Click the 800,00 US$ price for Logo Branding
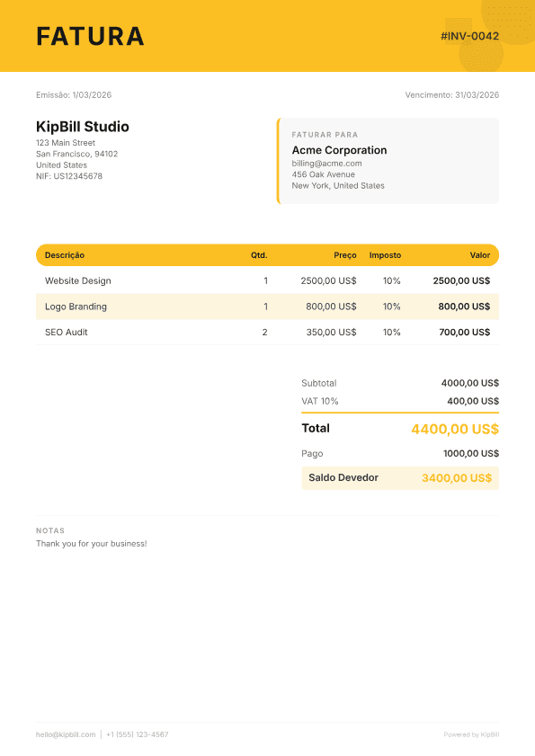Viewport: 535px width, 756px height. pos(331,307)
